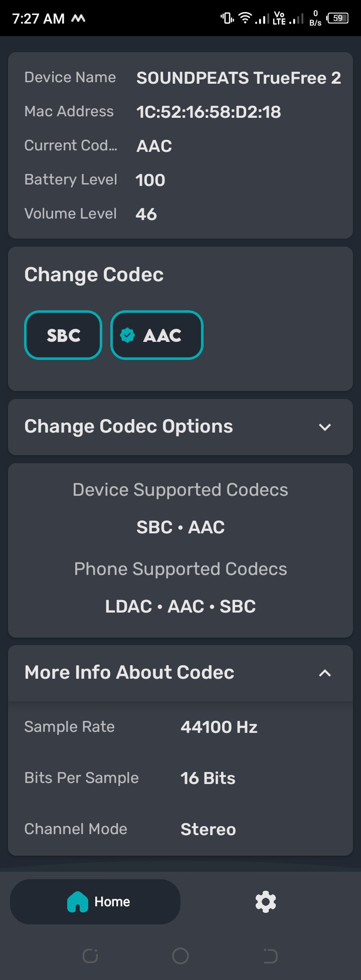The height and width of the screenshot is (980, 361).
Task: Expand Change Codec Options chevron
Action: (x=325, y=427)
